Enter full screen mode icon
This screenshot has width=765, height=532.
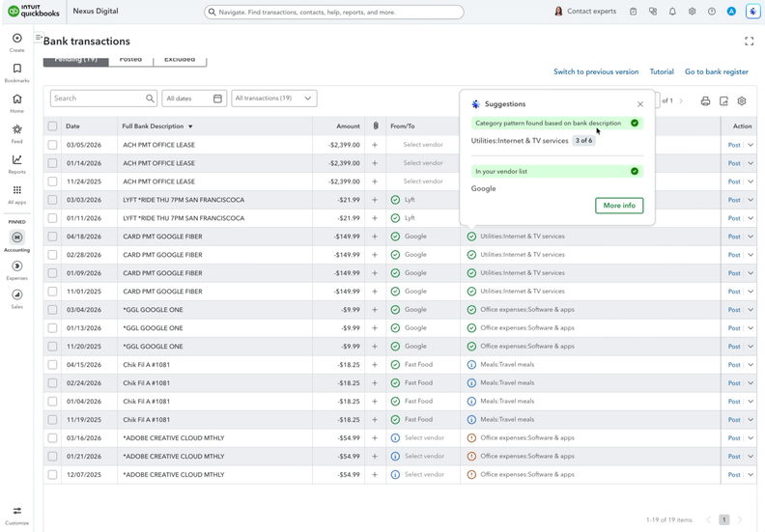pyautogui.click(x=749, y=42)
